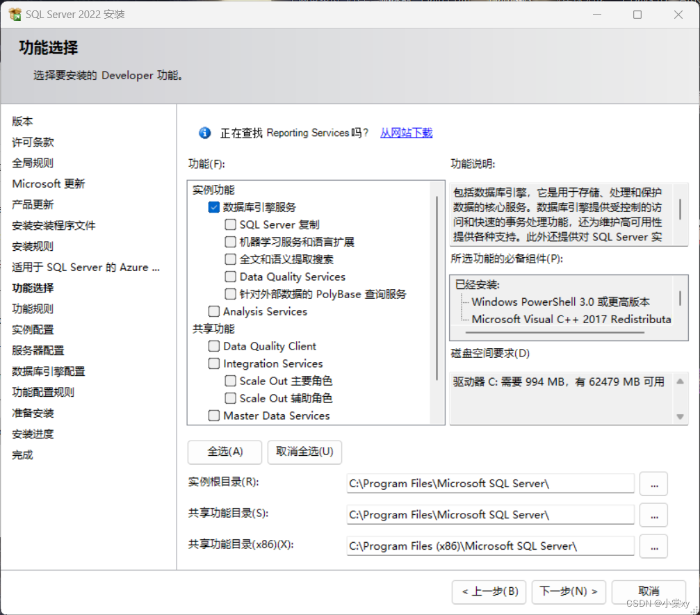
Task: Enable the Master Data Services checkbox
Action: [214, 416]
